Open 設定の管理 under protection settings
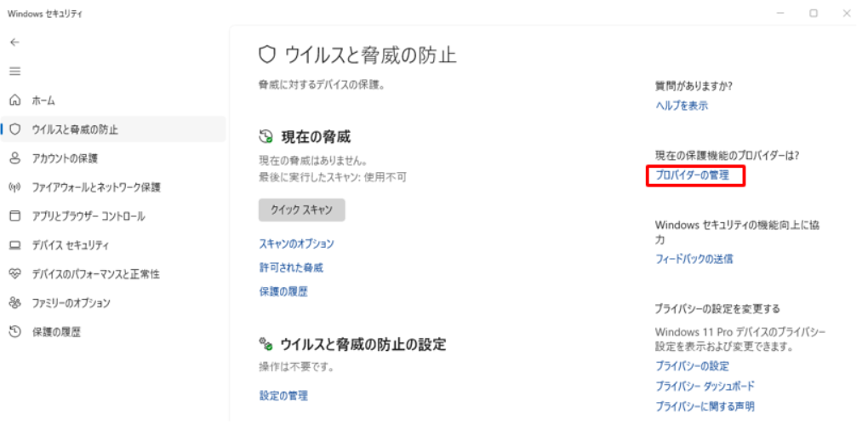Screen dimensions: 868x436 pos(283,395)
